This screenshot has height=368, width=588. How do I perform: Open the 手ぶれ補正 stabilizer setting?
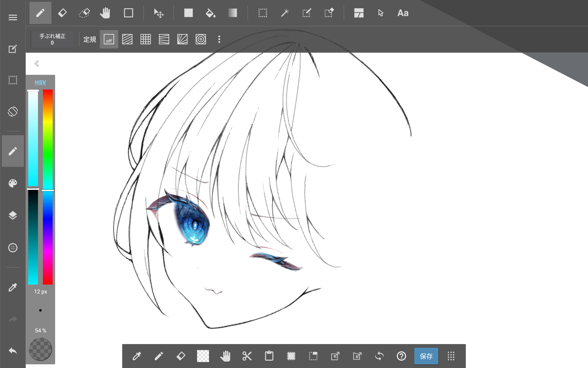[52, 39]
